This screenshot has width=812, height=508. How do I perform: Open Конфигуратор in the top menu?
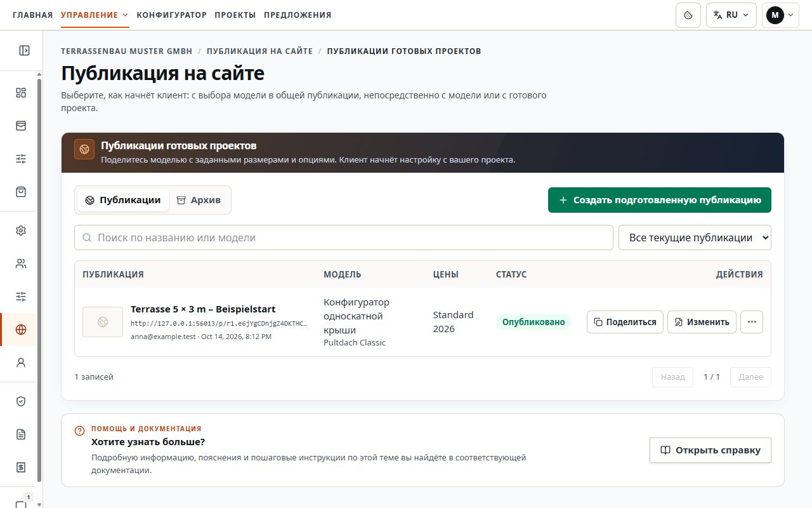(x=172, y=15)
